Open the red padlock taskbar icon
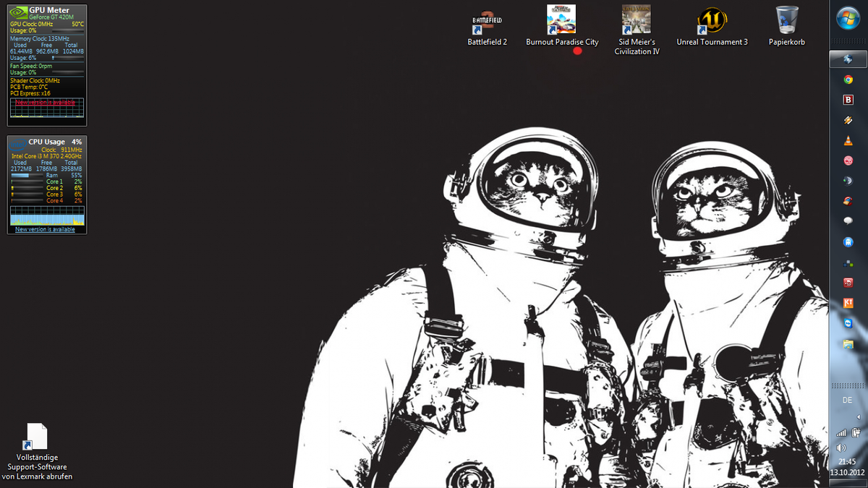Image resolution: width=868 pixels, height=488 pixels. [848, 201]
